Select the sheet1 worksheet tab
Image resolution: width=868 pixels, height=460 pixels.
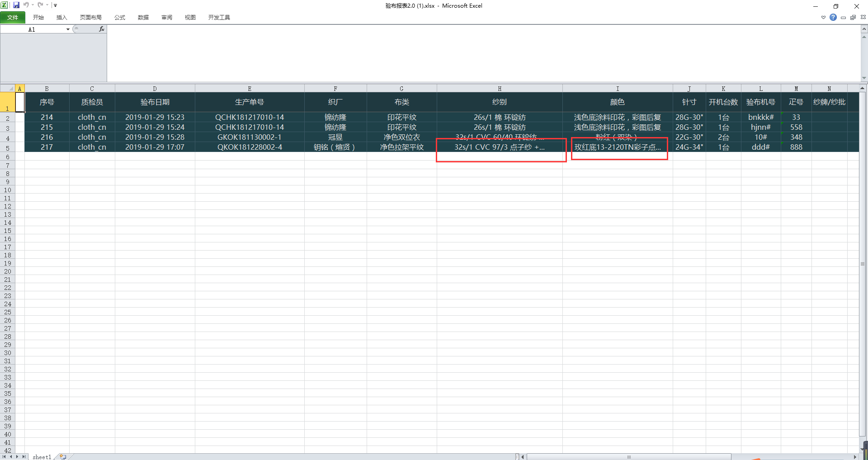(42, 457)
